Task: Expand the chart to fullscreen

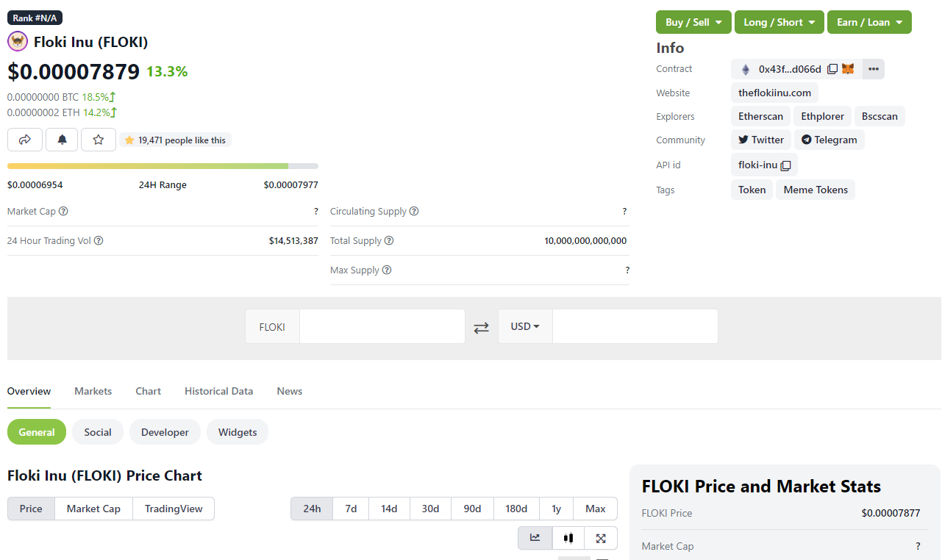Action: click(x=601, y=538)
